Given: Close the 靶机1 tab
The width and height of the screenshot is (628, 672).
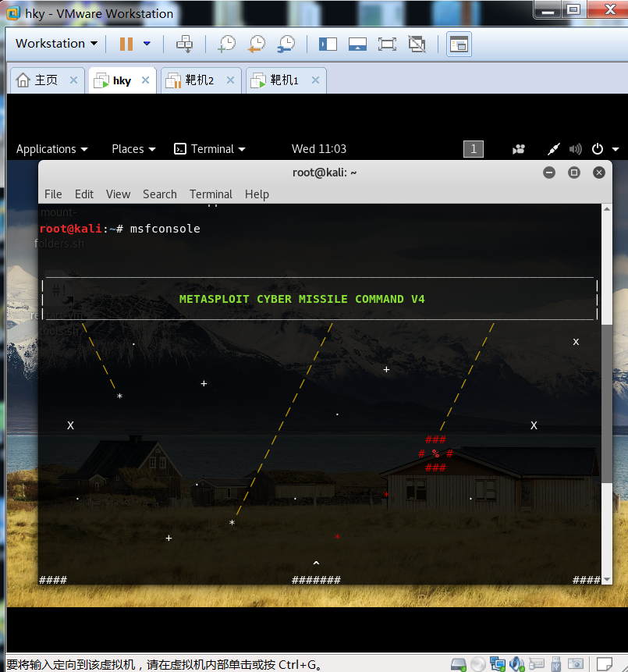Looking at the screenshot, I should pyautogui.click(x=315, y=80).
